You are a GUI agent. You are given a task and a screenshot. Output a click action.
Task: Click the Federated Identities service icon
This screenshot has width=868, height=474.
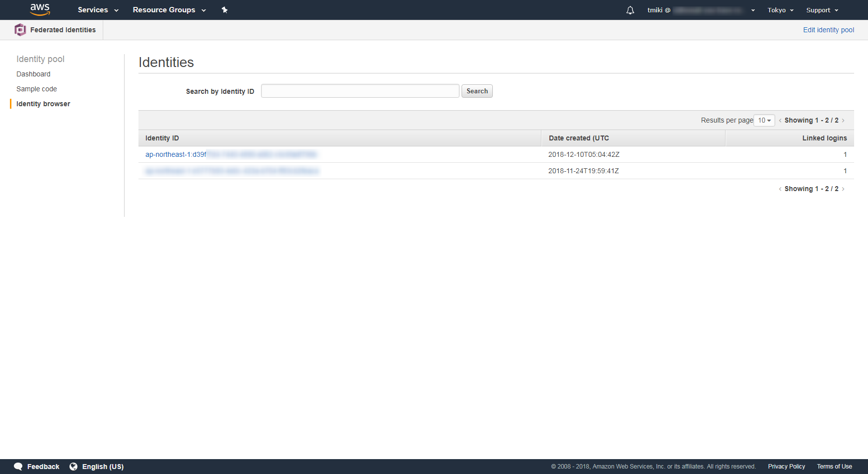20,30
